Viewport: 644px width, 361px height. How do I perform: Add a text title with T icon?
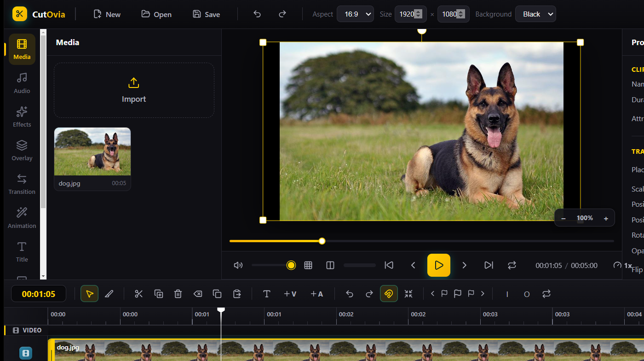(266, 294)
